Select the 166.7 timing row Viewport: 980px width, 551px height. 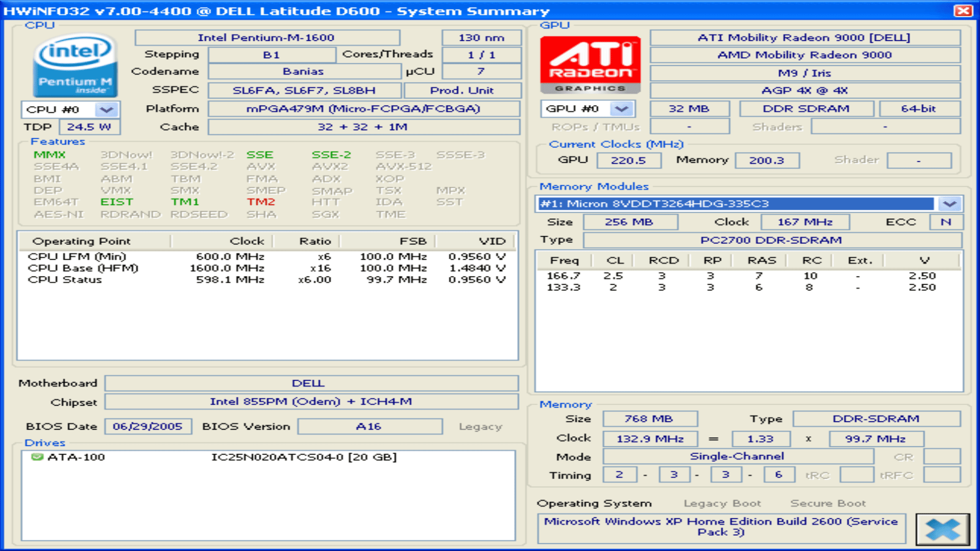[x=748, y=276]
